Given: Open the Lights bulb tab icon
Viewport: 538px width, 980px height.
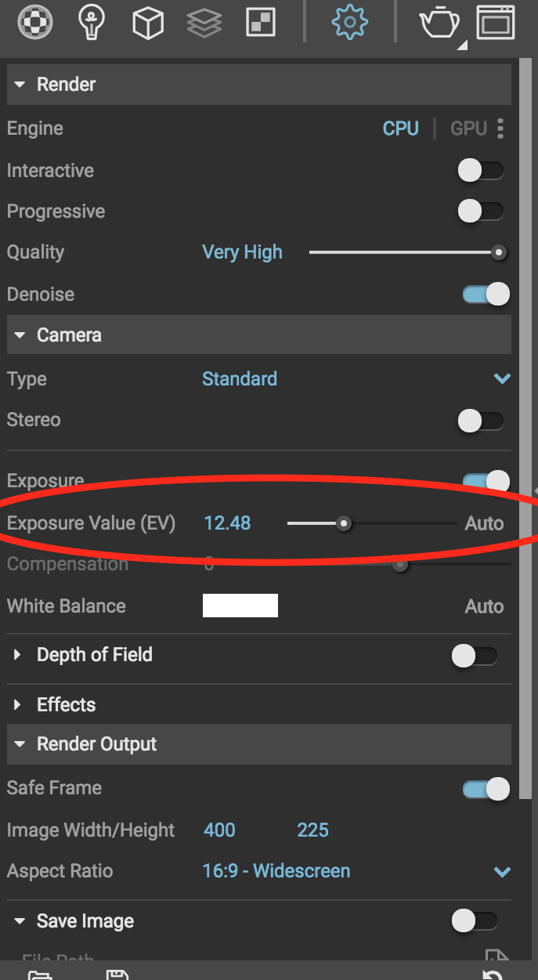Looking at the screenshot, I should (x=92, y=23).
